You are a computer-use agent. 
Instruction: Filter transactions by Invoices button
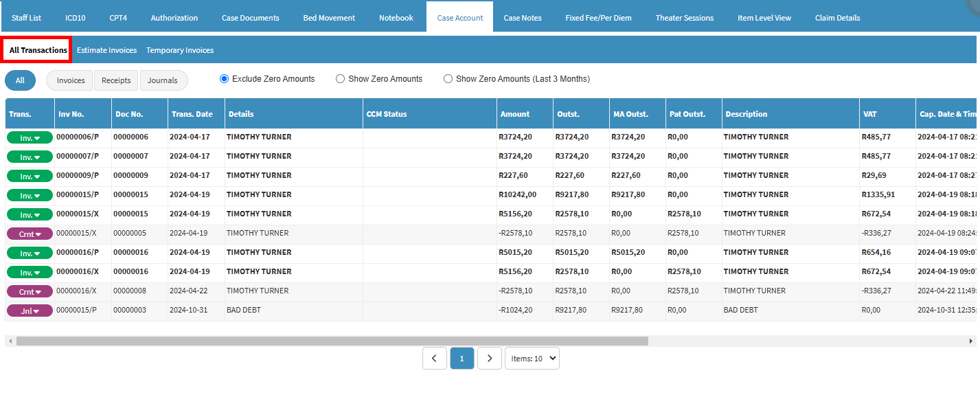(70, 80)
